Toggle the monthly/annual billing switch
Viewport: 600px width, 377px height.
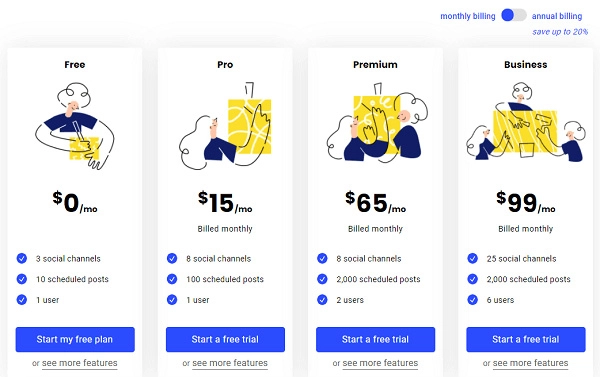[x=514, y=15]
